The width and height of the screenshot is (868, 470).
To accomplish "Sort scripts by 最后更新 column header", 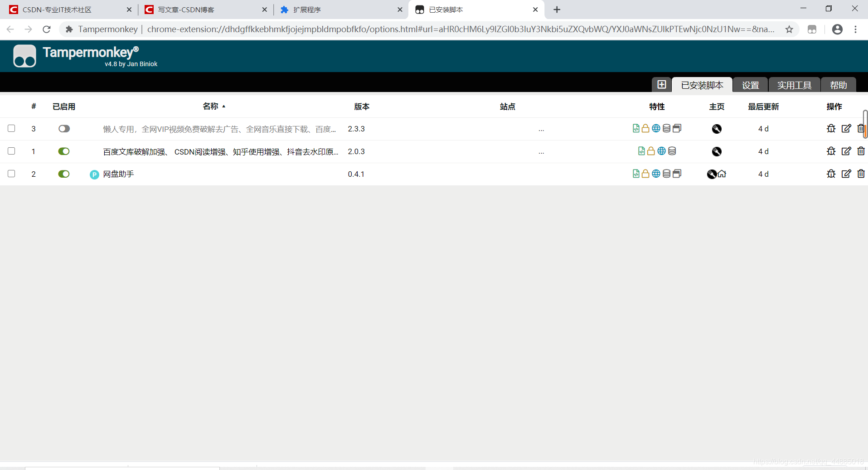I will 763,107.
